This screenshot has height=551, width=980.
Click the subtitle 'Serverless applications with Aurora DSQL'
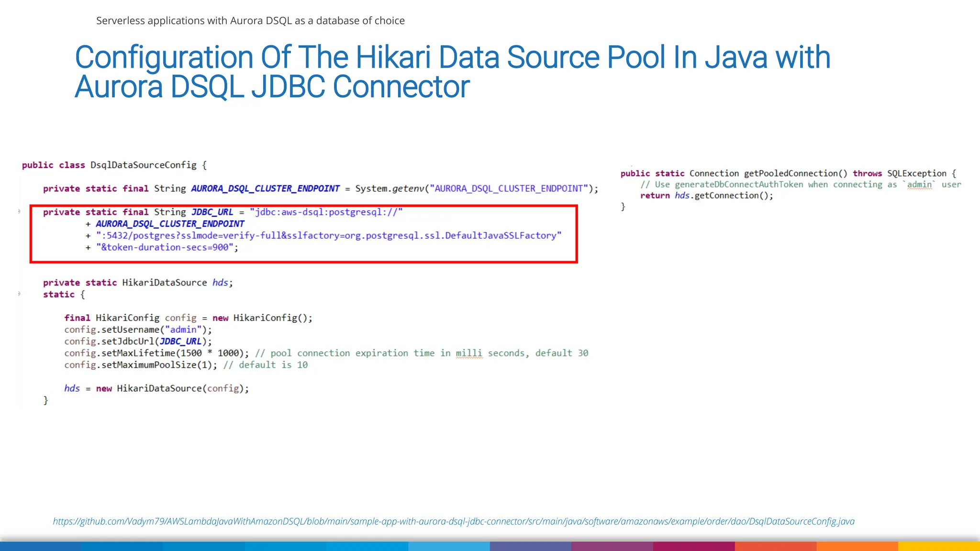[x=250, y=21]
